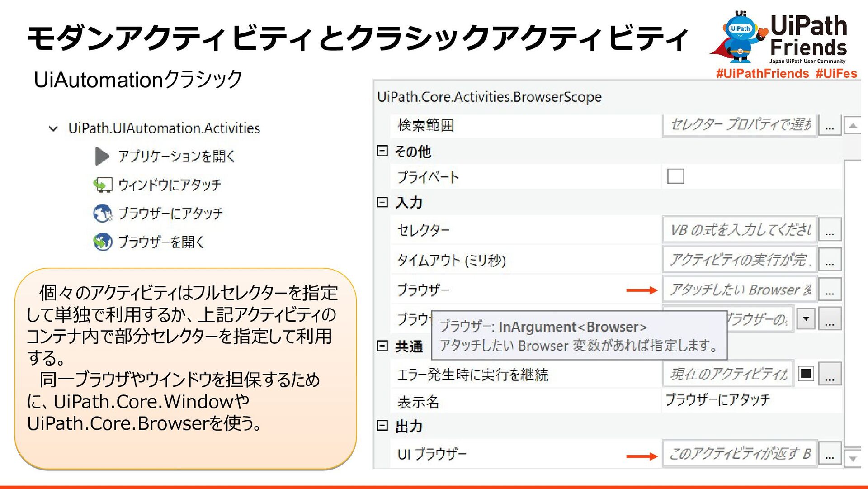Image resolution: width=868 pixels, height=489 pixels.
Task: Select ブラウザーを開く activity
Action: 161,242
